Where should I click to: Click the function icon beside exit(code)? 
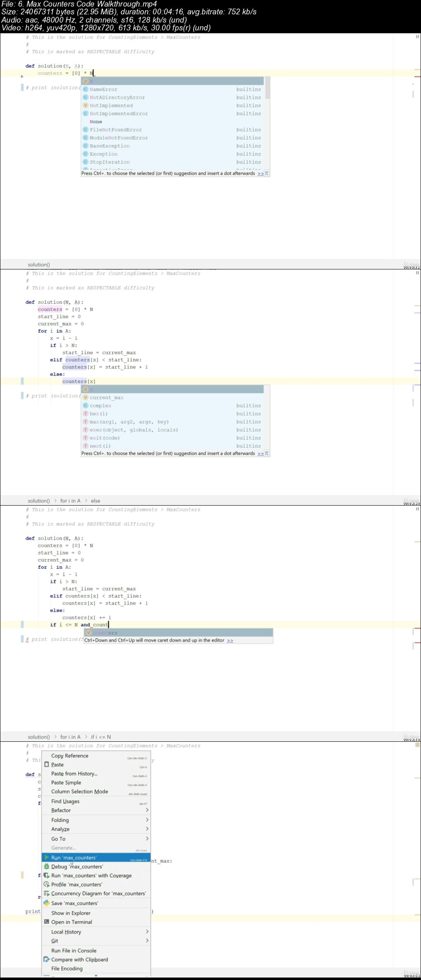coord(86,438)
